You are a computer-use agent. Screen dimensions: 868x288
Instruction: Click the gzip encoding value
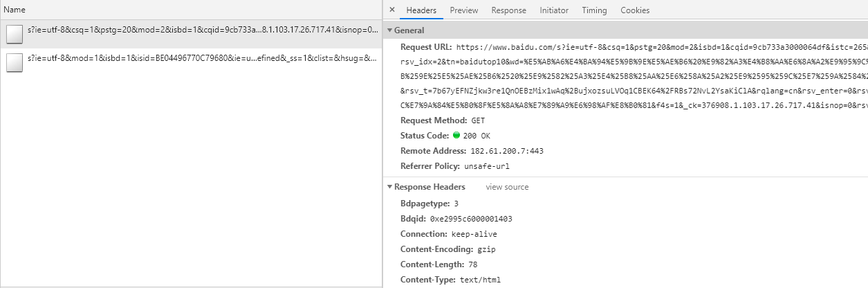click(487, 249)
